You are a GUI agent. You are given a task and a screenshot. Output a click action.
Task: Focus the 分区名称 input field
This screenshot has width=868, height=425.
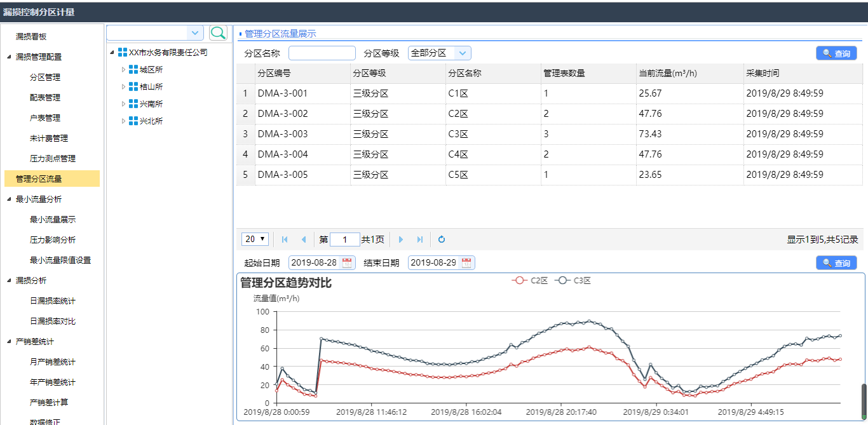[x=322, y=53]
